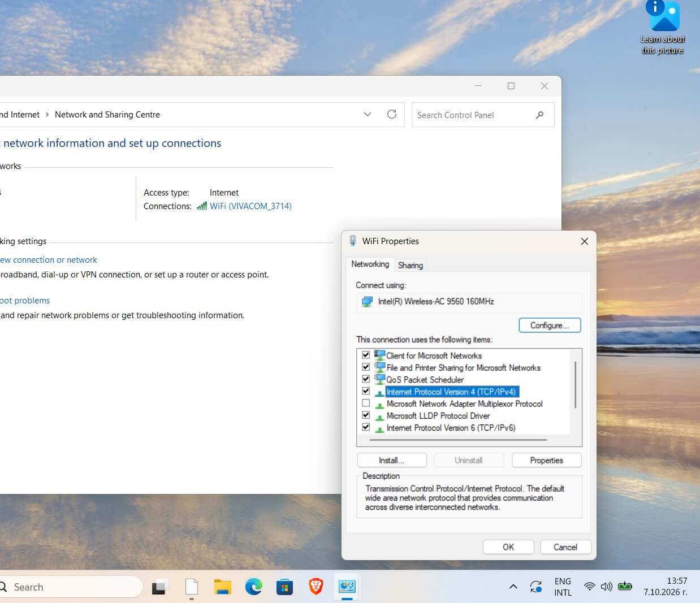700x603 pixels.
Task: Launch Brave browser from the taskbar
Action: pyautogui.click(x=316, y=587)
